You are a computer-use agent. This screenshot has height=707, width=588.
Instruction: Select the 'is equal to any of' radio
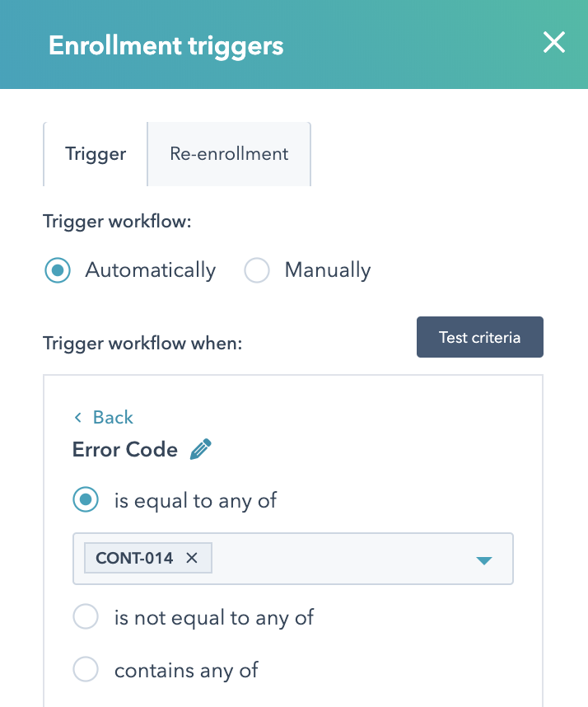86,499
